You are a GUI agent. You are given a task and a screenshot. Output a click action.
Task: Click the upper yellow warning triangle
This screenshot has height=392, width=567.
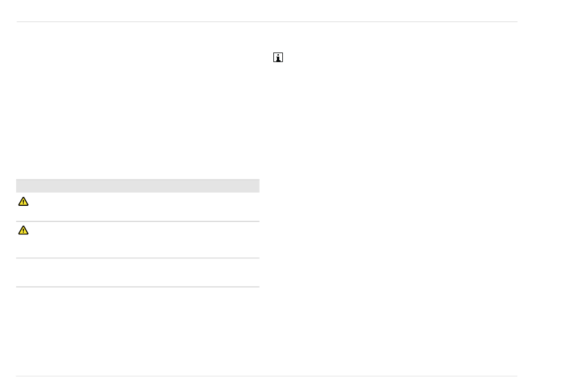coord(23,202)
